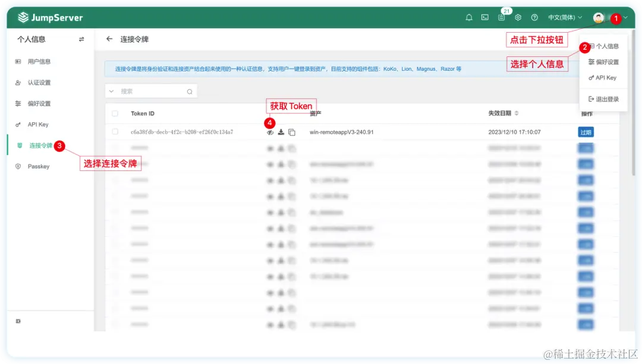The image size is (642, 364).
Task: Select 连接令牌 in the sidebar
Action: click(x=40, y=145)
